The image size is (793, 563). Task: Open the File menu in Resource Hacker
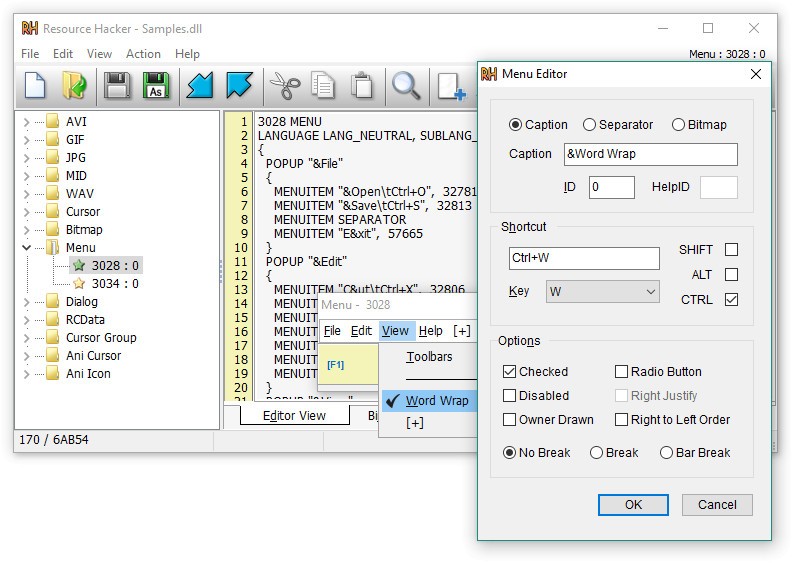click(30, 54)
